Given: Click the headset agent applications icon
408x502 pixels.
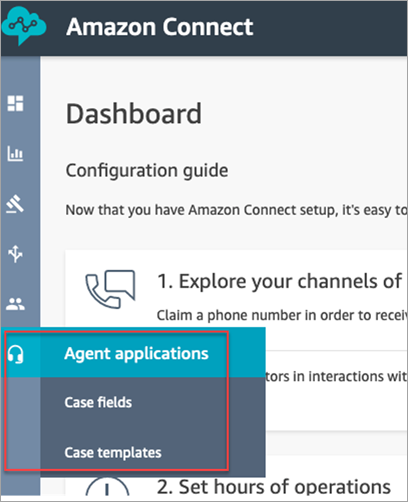Looking at the screenshot, I should click(16, 354).
